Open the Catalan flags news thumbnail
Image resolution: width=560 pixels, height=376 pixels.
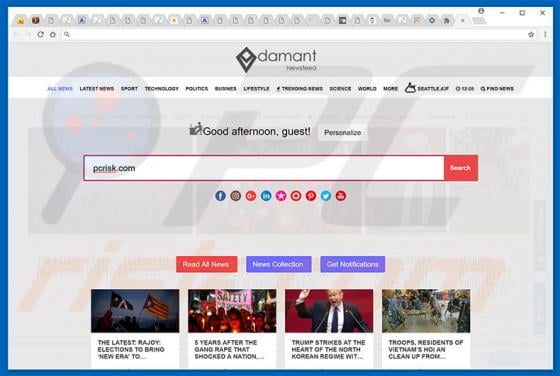point(135,311)
